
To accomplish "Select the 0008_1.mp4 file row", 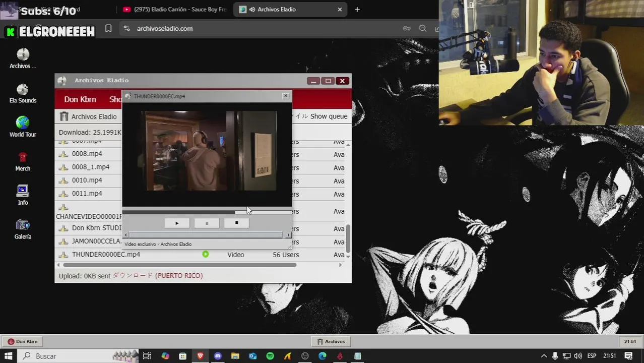I will click(91, 167).
